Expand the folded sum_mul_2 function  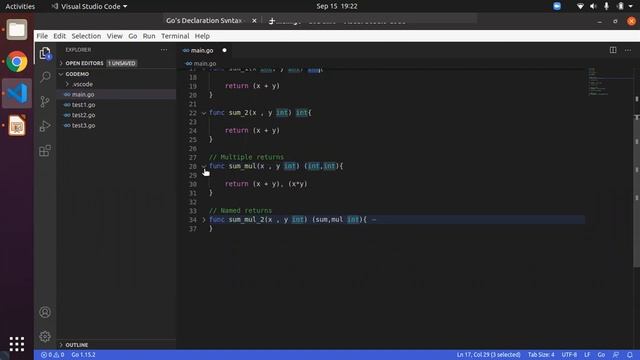point(204,220)
